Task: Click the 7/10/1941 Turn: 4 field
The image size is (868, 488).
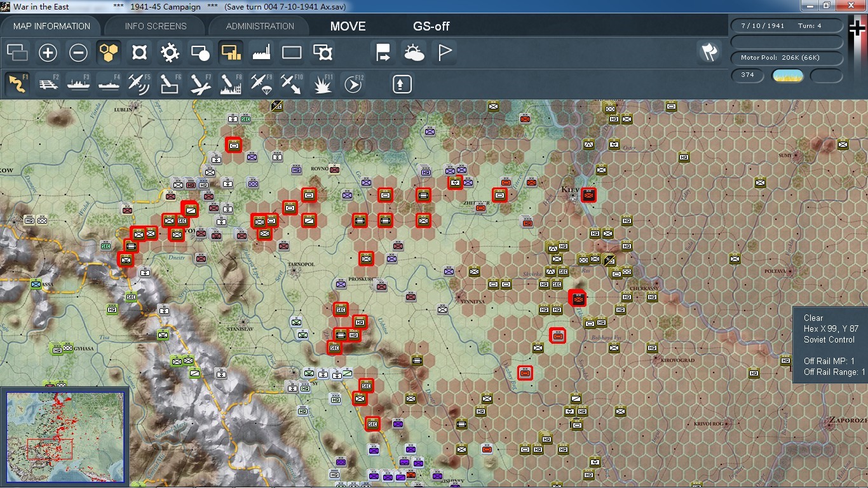Action: [787, 26]
